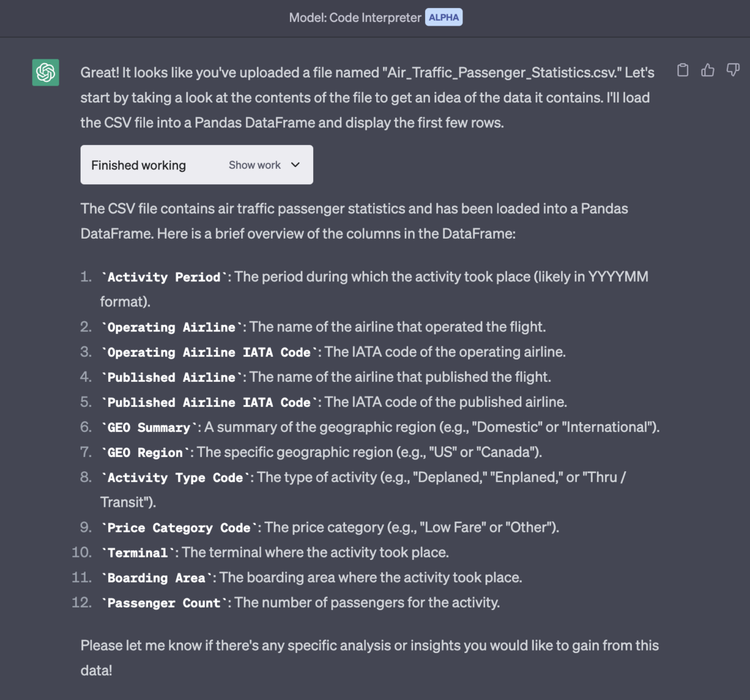This screenshot has height=700, width=750.
Task: Give thumbs up feedback on the response
Action: pos(707,70)
